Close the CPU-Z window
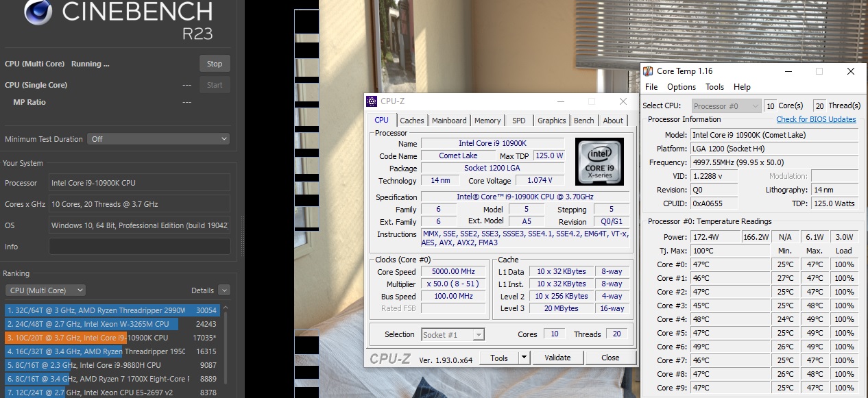 (623, 101)
